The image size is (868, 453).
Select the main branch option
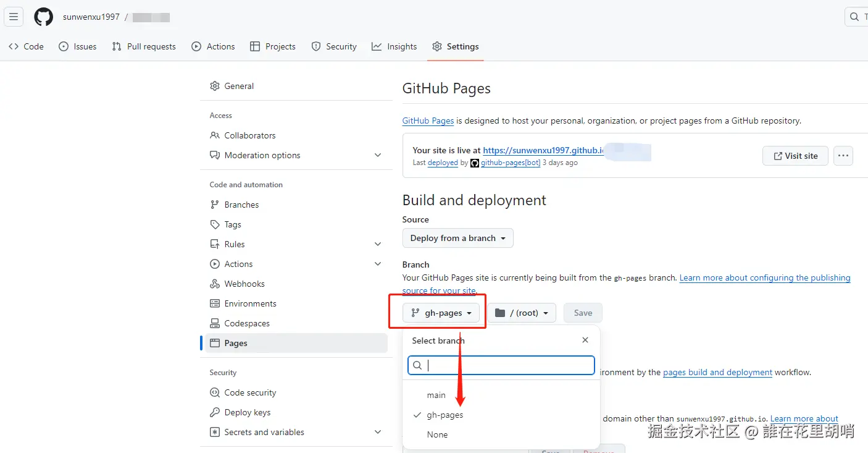tap(436, 395)
